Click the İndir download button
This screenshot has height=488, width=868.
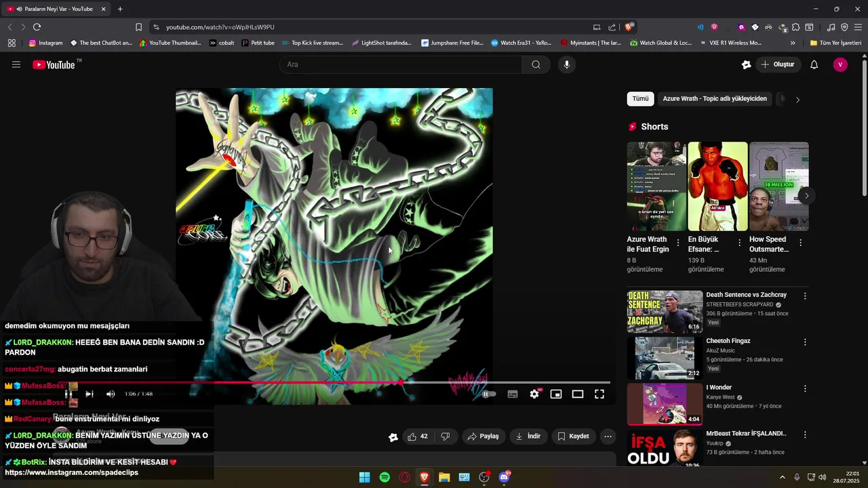click(528, 436)
